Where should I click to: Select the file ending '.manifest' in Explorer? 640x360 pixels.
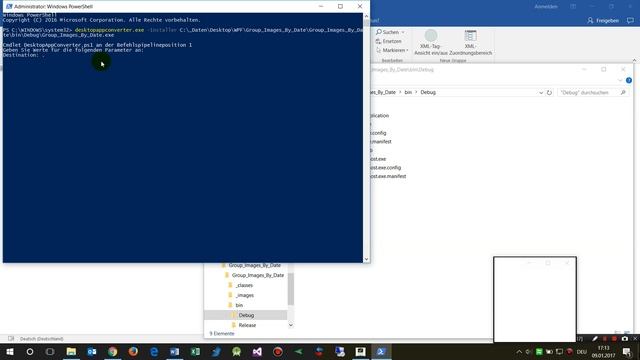381,142
